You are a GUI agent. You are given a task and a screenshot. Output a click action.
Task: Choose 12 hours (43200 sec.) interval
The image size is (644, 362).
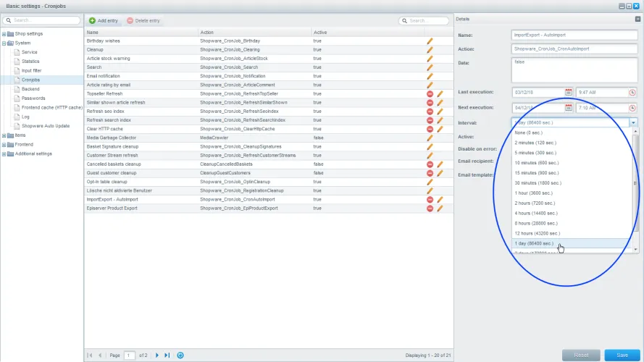point(571,233)
